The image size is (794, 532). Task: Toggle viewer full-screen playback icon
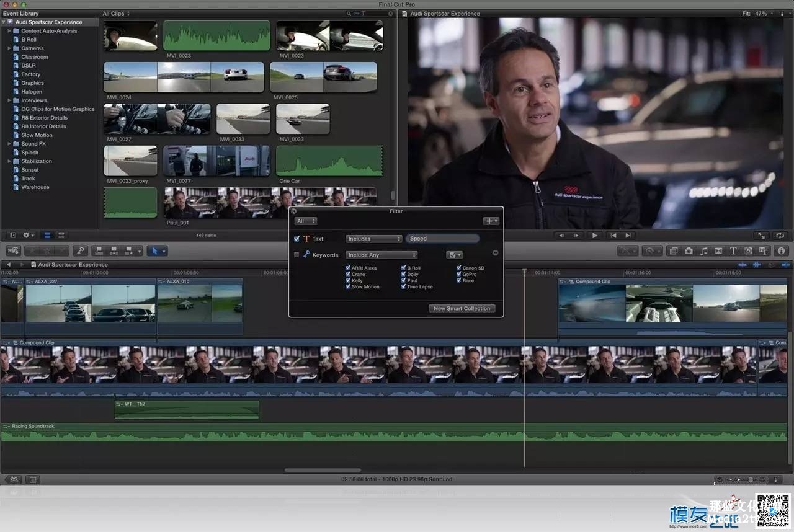pyautogui.click(x=761, y=236)
